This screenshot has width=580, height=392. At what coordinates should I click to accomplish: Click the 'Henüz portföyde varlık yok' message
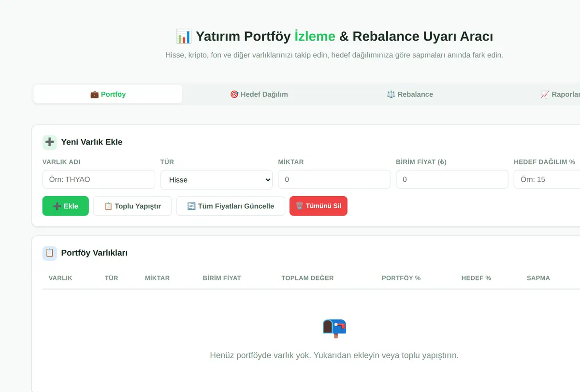[334, 355]
